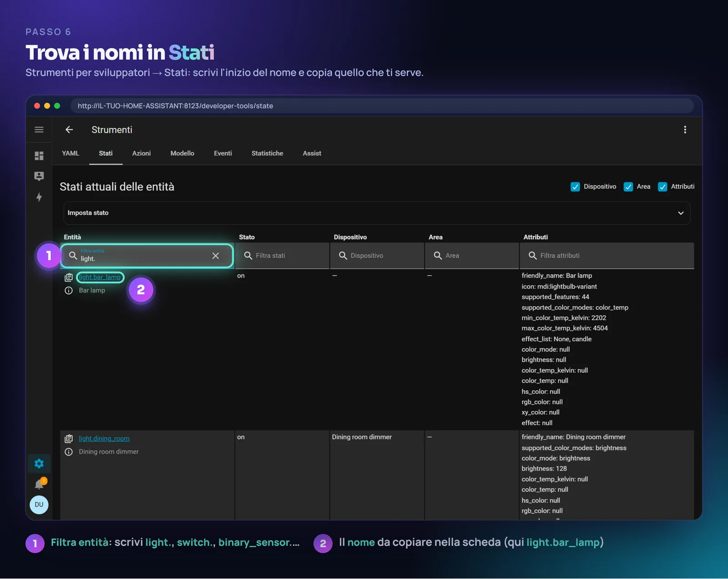
Task: Select the 'friendly_name: Bar lamp' attribute
Action: point(557,276)
